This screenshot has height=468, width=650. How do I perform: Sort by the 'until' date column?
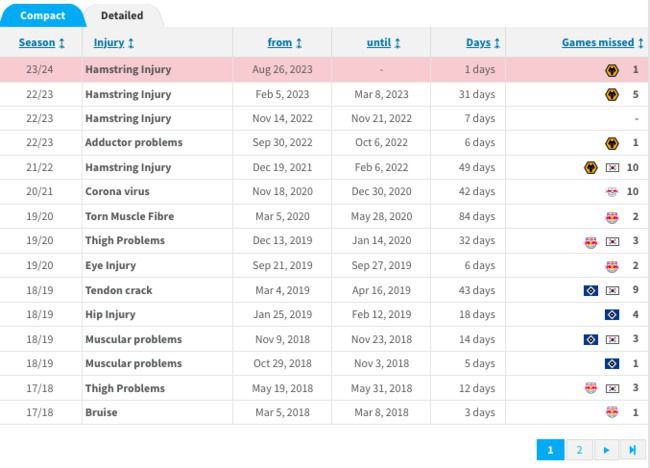point(383,43)
